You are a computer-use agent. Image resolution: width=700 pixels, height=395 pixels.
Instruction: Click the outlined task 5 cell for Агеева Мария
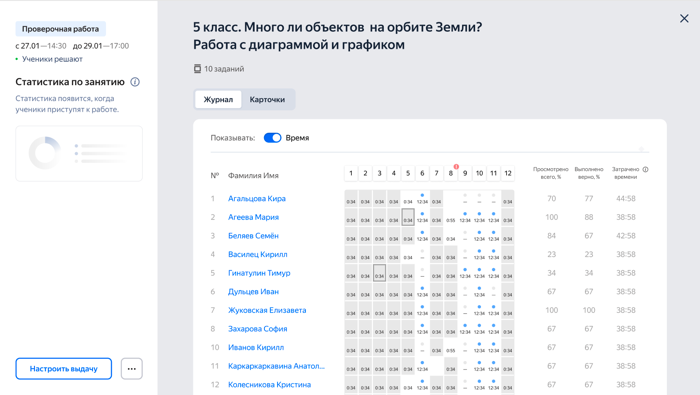coord(408,217)
